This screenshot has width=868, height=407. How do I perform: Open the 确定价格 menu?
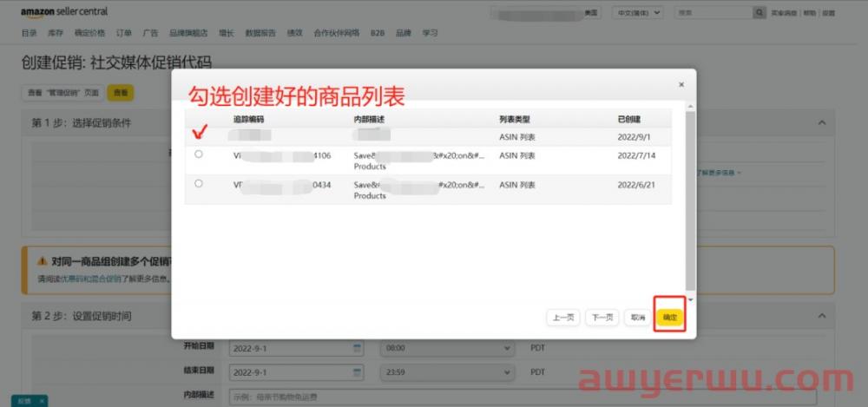[x=89, y=33]
